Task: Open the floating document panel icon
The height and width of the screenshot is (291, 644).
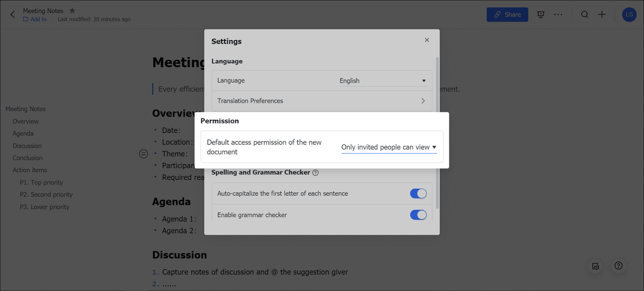Action: click(596, 266)
